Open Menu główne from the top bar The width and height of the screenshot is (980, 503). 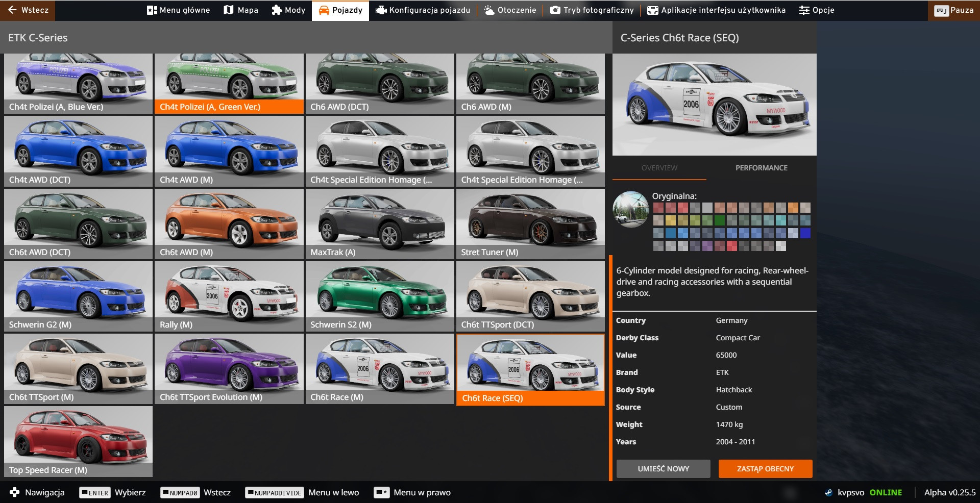[x=178, y=10]
